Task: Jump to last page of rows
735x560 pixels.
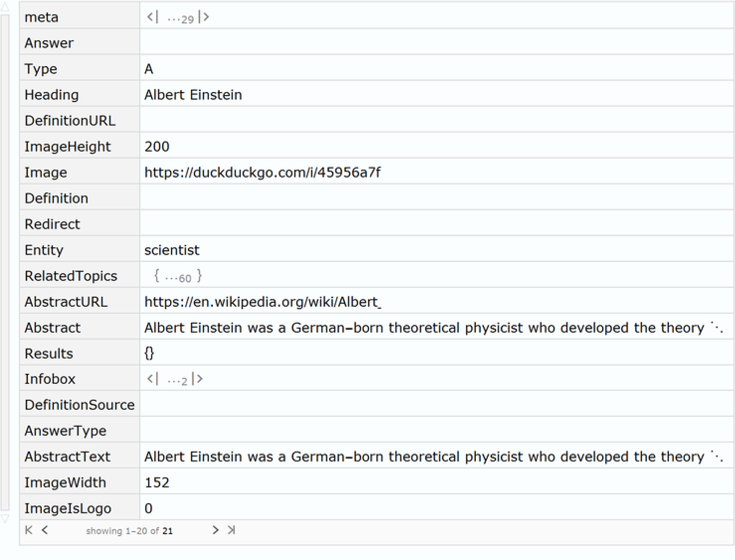Action: pyautogui.click(x=231, y=530)
